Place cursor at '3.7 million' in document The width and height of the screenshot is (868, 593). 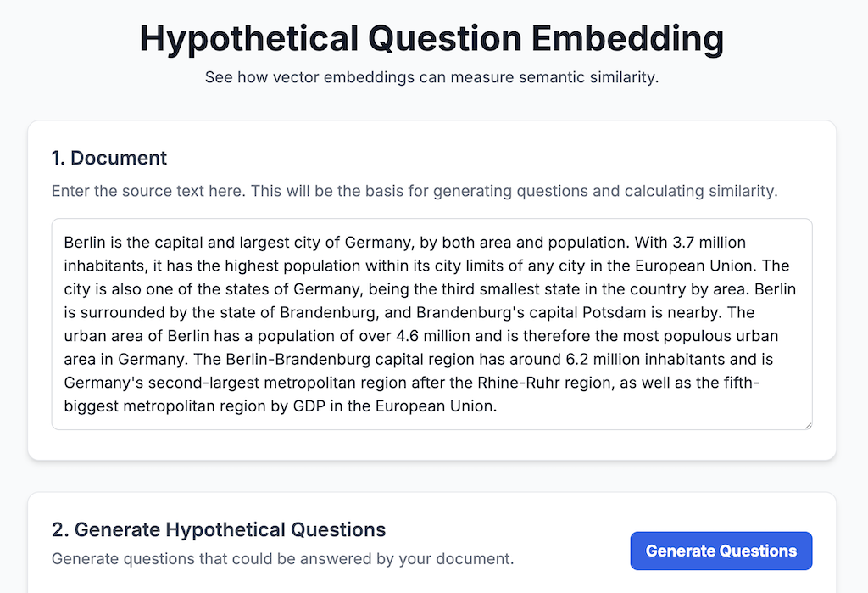(x=709, y=242)
